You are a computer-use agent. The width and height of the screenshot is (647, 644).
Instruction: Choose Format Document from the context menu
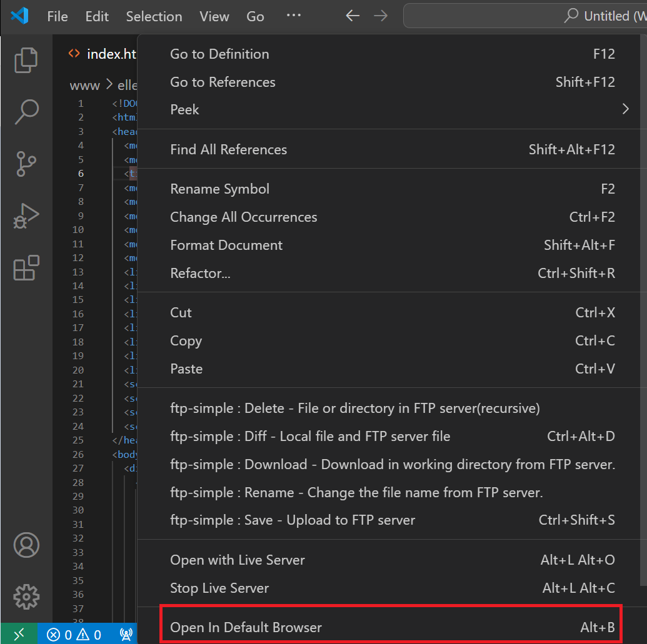tap(228, 245)
